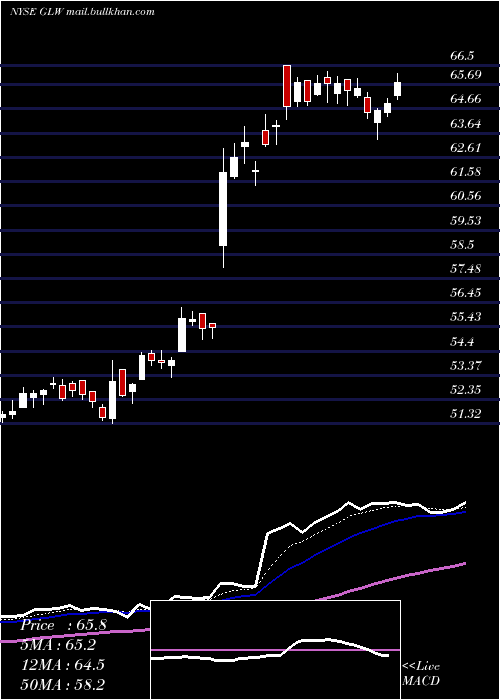Click the 58.5 price axis label

[462, 244]
